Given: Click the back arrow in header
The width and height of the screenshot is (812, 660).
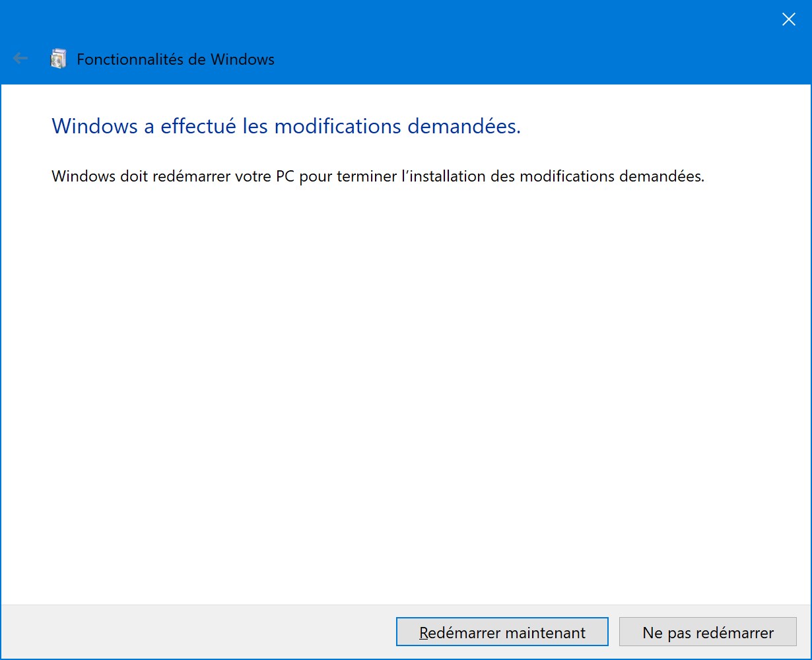Looking at the screenshot, I should [20, 59].
